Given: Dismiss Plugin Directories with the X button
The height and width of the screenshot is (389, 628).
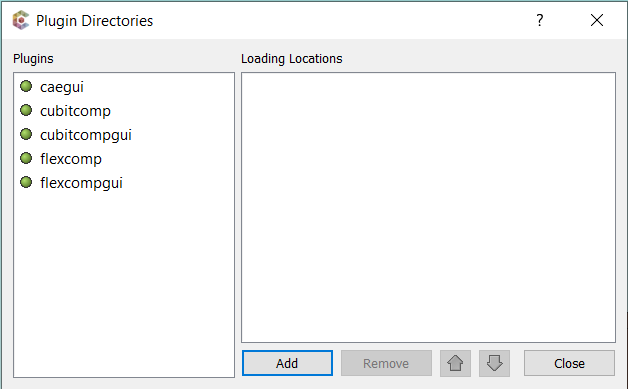Looking at the screenshot, I should point(597,20).
